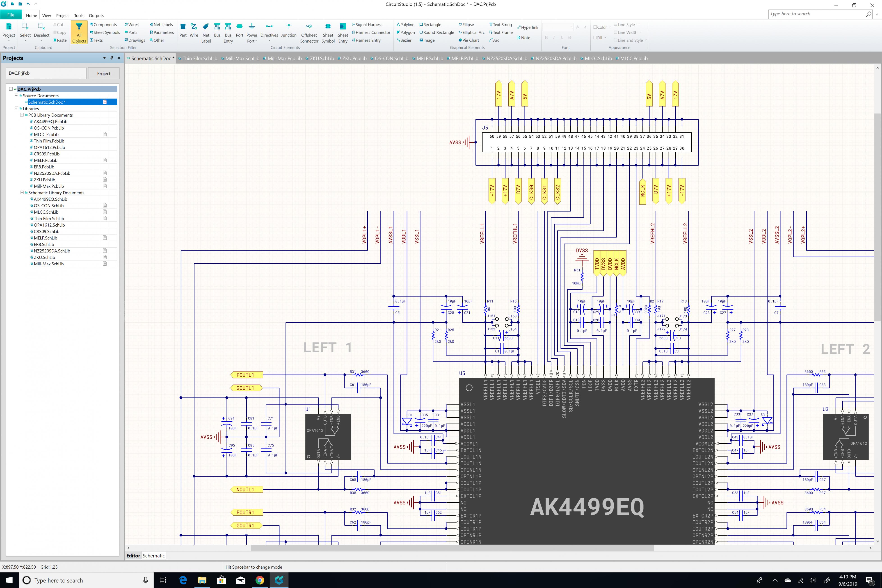
Task: Open the Line Style dropdown
Action: (626, 25)
